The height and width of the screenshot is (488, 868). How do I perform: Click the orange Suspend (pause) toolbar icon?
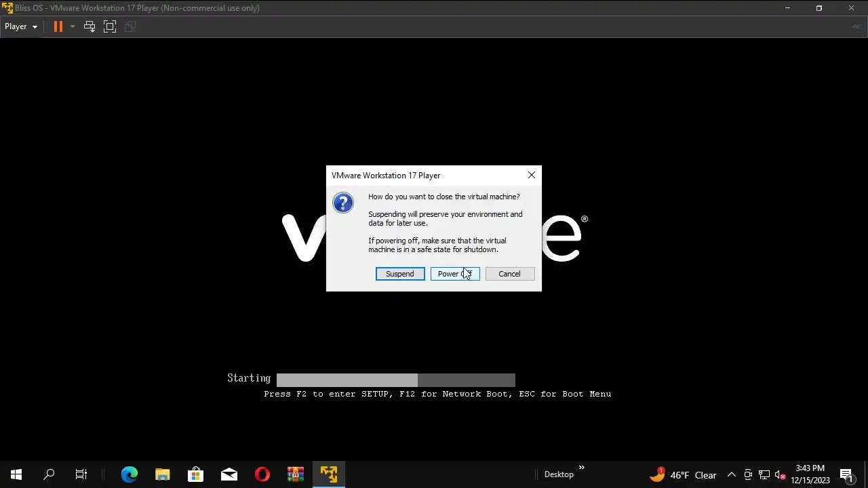point(58,26)
